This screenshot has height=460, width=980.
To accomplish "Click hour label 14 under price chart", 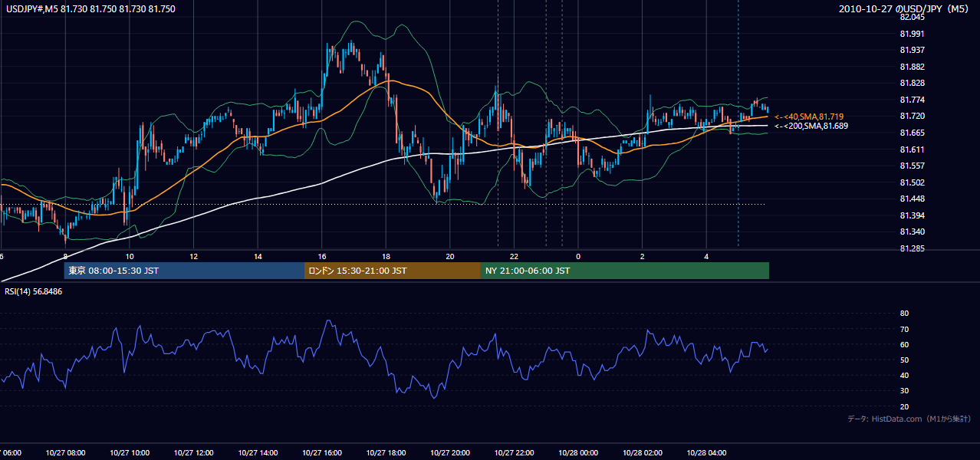I will pyautogui.click(x=258, y=257).
